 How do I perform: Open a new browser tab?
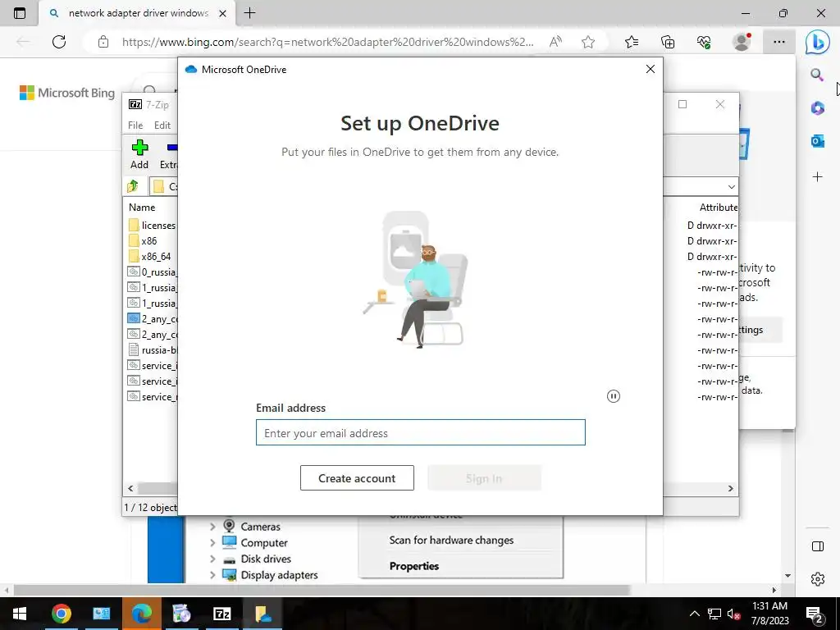(249, 13)
